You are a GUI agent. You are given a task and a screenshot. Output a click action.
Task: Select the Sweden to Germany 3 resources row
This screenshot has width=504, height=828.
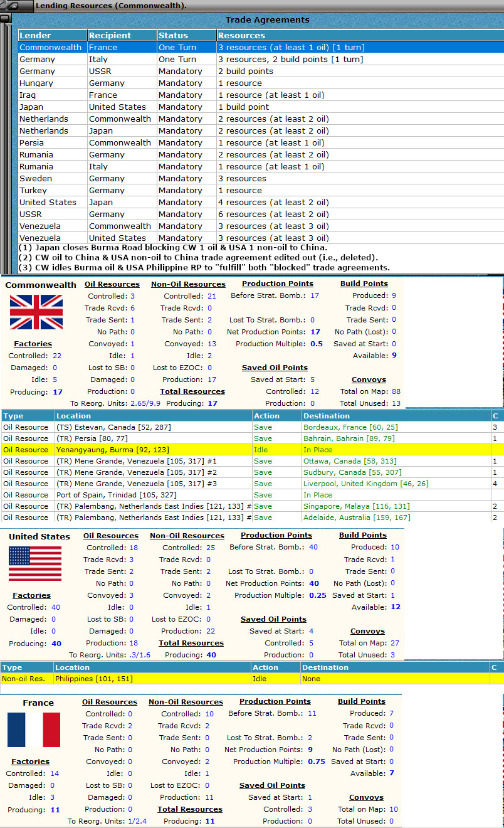coord(260,178)
